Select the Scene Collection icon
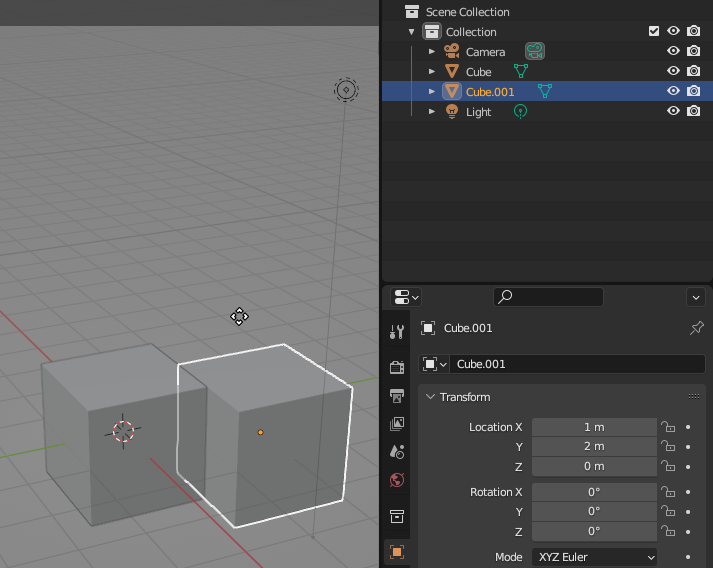The height and width of the screenshot is (568, 713). coord(412,11)
